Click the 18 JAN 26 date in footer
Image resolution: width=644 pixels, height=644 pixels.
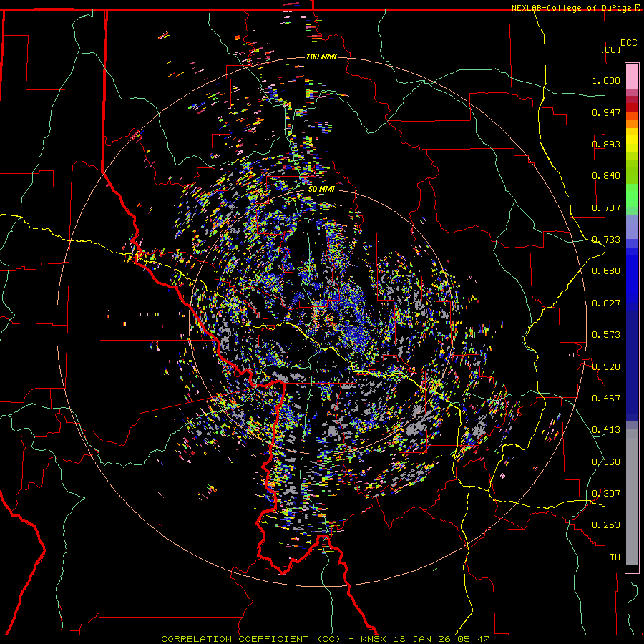click(x=421, y=639)
